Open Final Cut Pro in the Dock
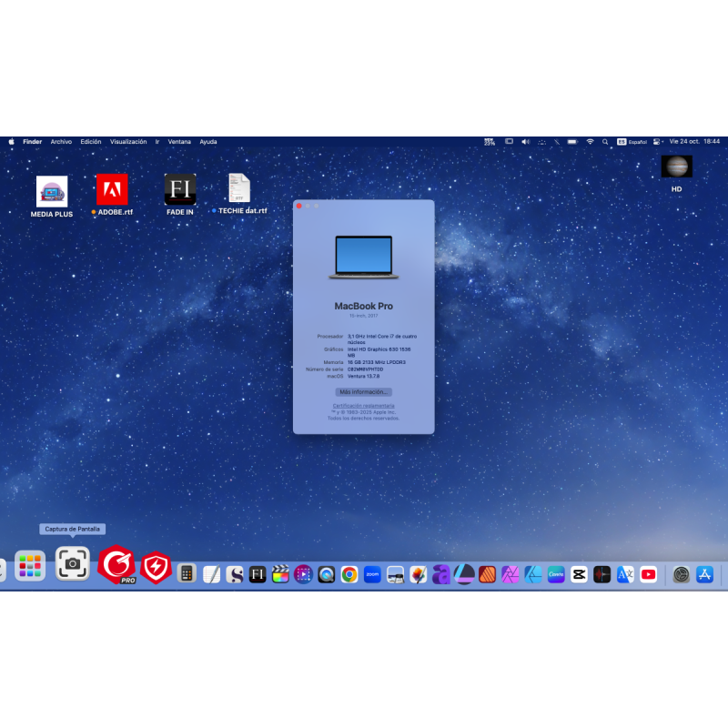Image resolution: width=728 pixels, height=728 pixels. click(x=280, y=574)
